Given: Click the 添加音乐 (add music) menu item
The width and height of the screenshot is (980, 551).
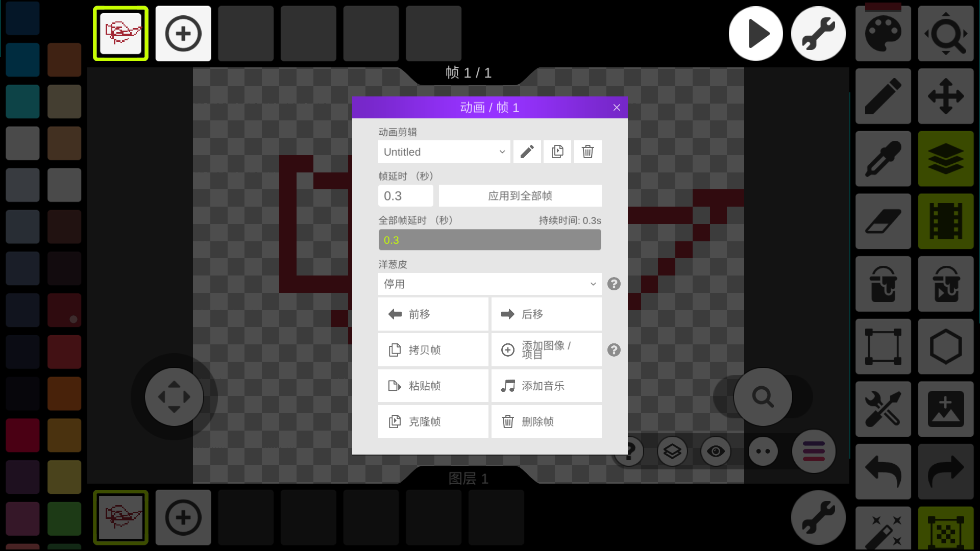Looking at the screenshot, I should [547, 386].
